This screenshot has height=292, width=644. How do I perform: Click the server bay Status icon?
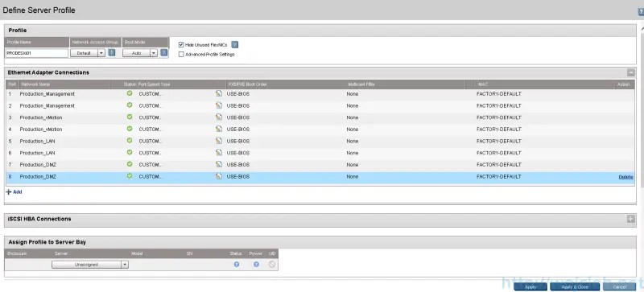tap(237, 265)
